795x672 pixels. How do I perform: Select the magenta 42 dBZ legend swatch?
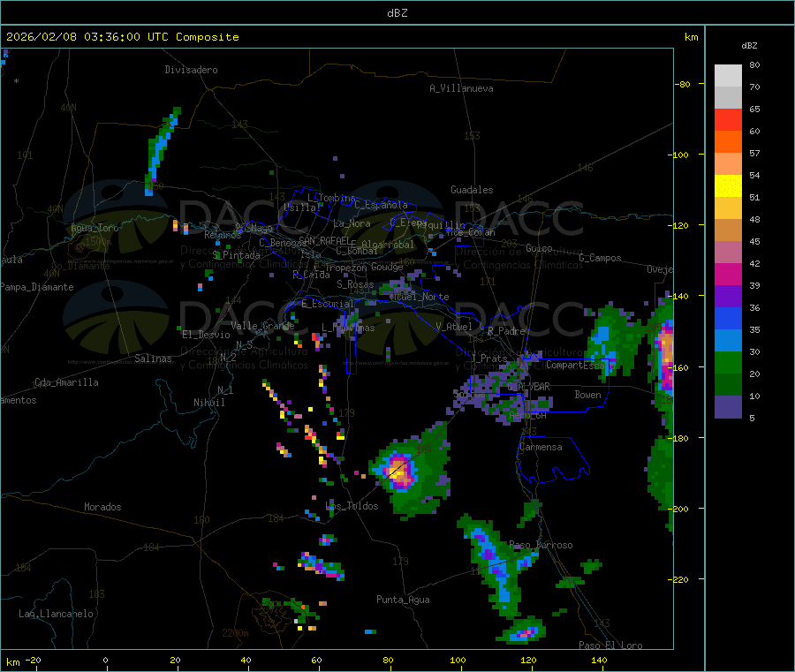click(728, 274)
